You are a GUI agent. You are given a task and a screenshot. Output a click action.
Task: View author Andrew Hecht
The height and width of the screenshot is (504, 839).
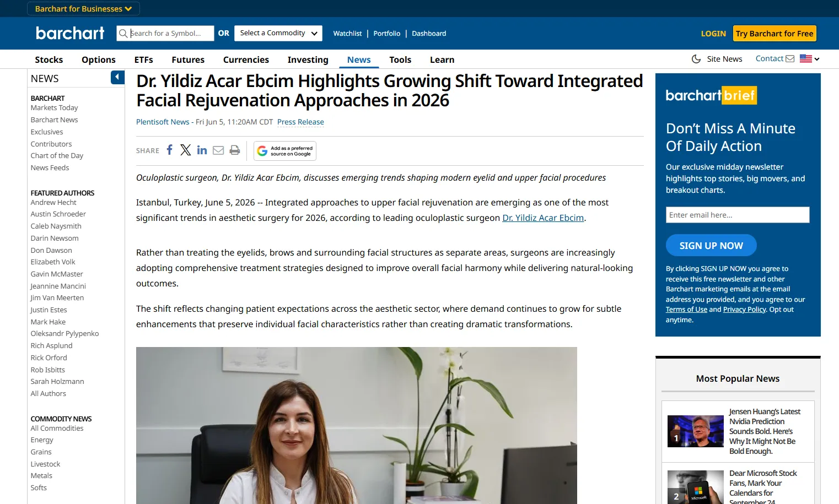point(53,203)
